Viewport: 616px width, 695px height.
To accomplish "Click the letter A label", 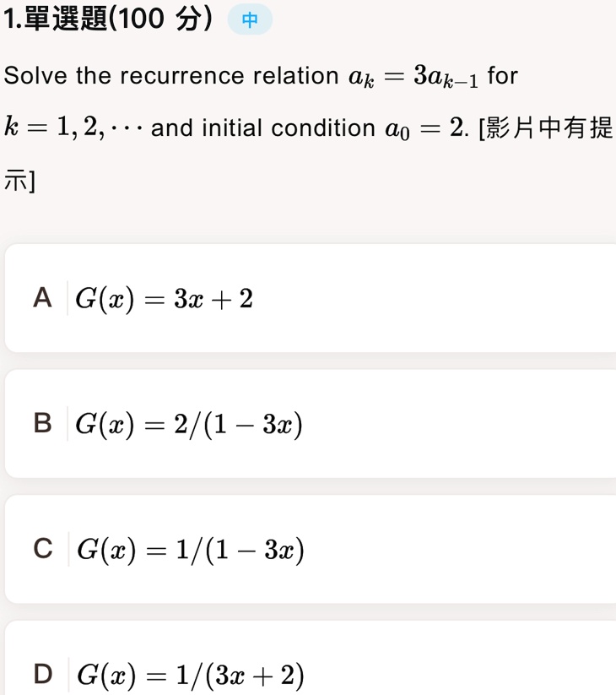I will click(x=42, y=297).
